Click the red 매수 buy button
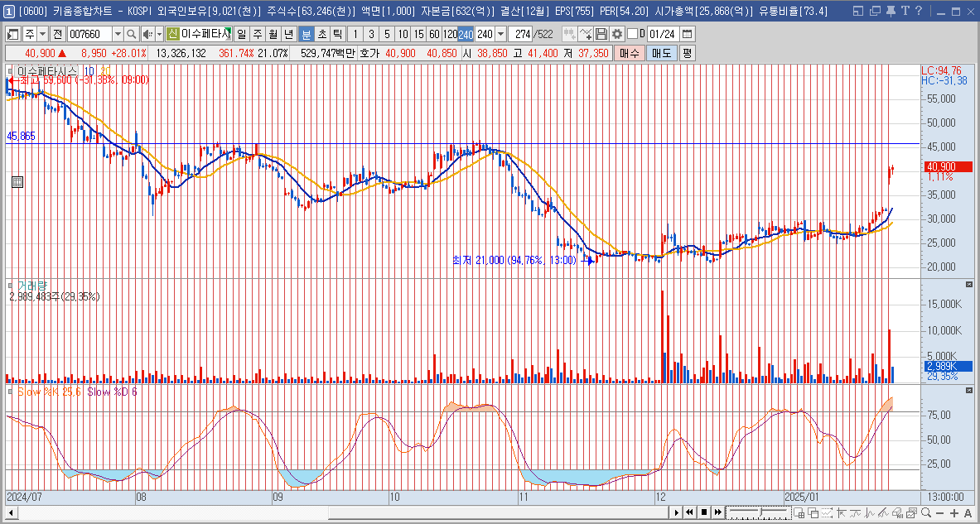 click(628, 54)
